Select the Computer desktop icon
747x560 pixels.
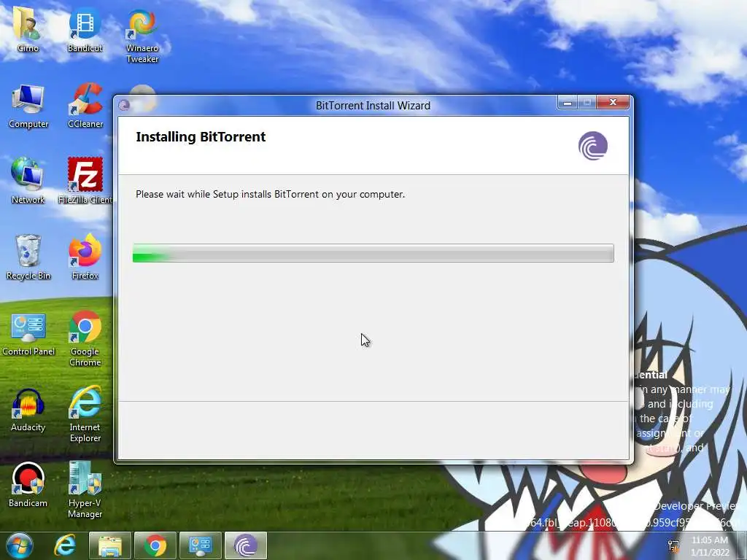(28, 106)
